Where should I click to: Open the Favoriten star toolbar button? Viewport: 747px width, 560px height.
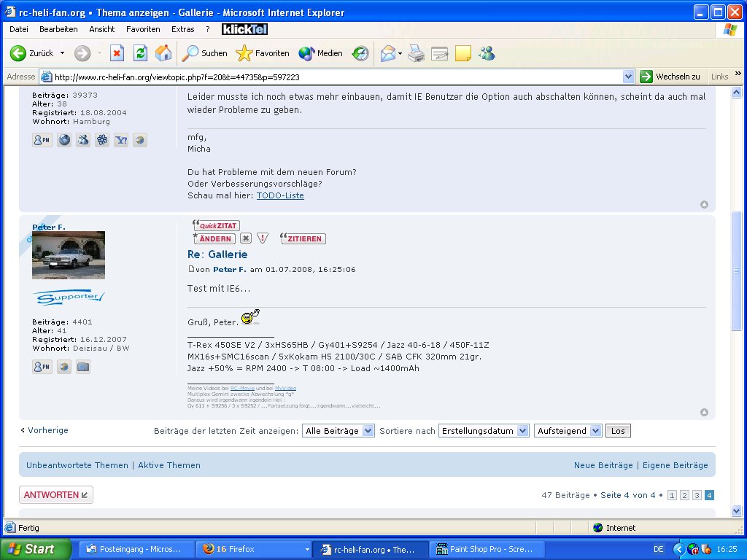263,53
